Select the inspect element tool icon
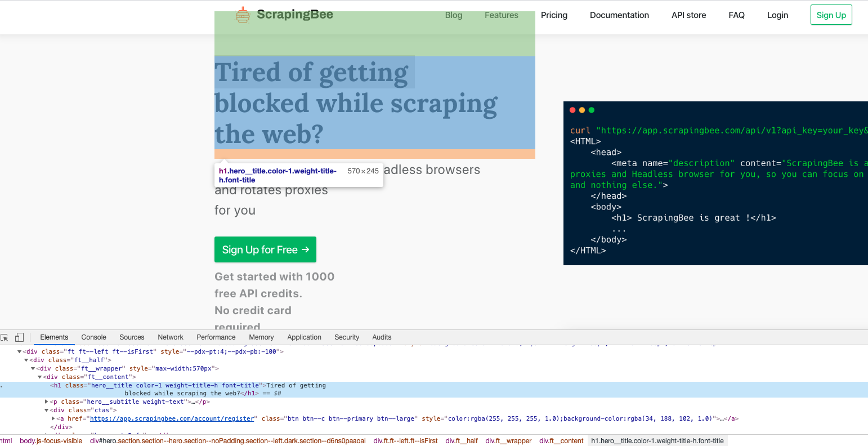The height and width of the screenshot is (446, 868). [6, 337]
